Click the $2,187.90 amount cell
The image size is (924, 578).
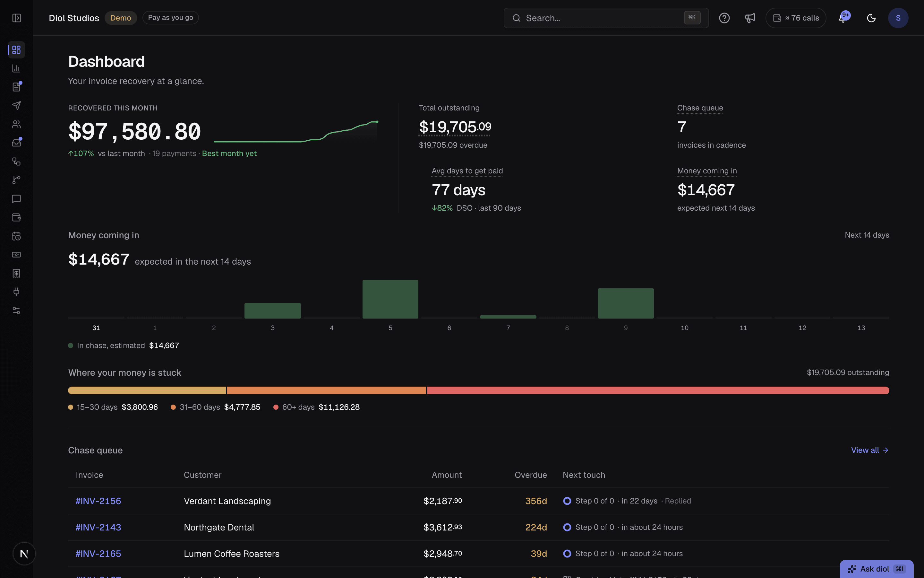[x=442, y=501]
